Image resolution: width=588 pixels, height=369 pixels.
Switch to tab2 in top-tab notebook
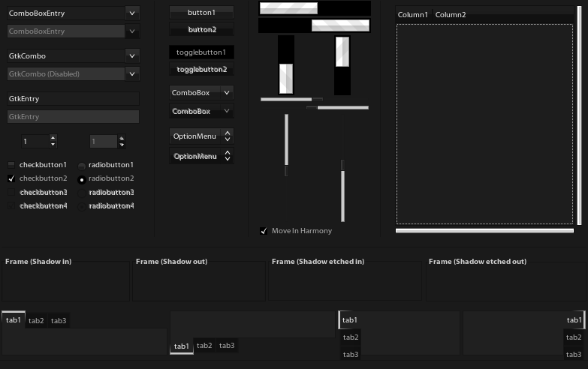point(36,321)
